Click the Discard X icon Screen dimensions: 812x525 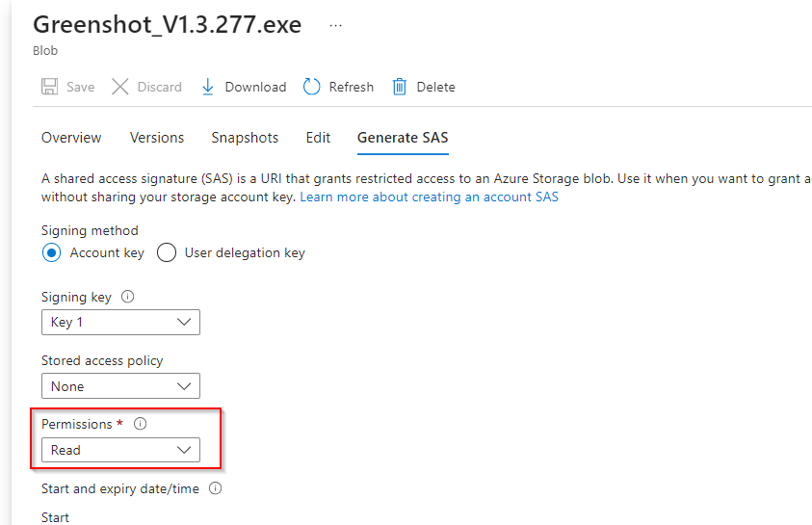coord(120,87)
